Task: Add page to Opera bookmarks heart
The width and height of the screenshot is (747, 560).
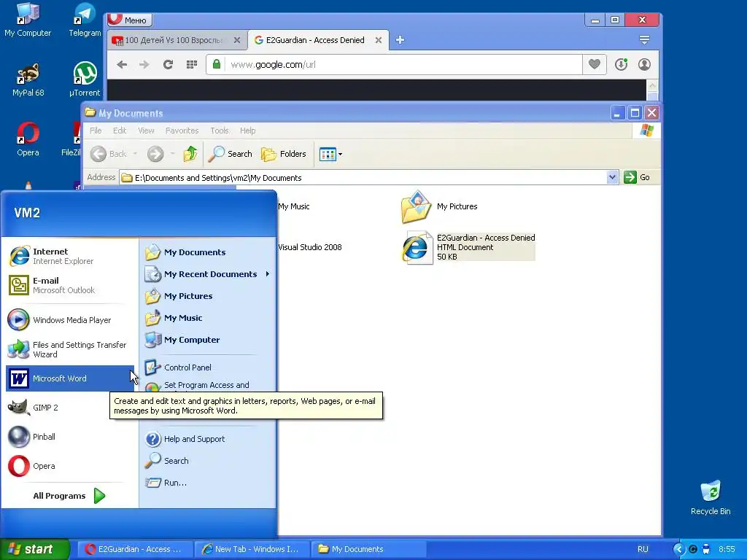Action: point(594,65)
